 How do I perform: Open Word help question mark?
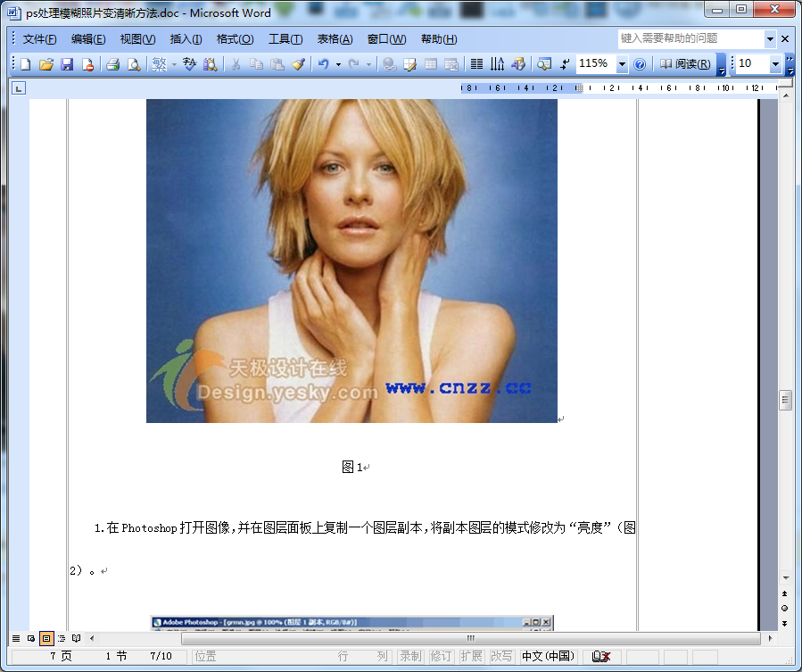pos(640,64)
